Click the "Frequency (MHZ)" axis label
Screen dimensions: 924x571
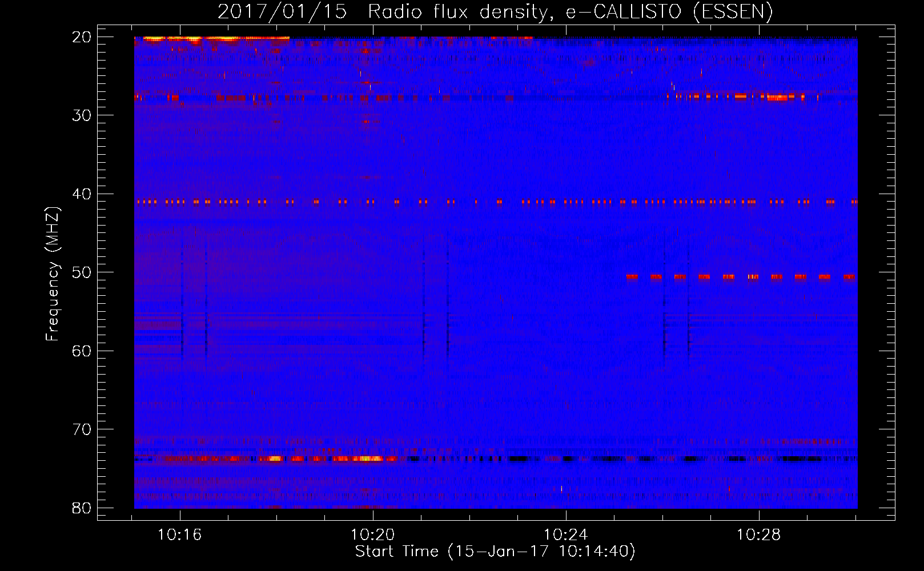[x=53, y=274]
